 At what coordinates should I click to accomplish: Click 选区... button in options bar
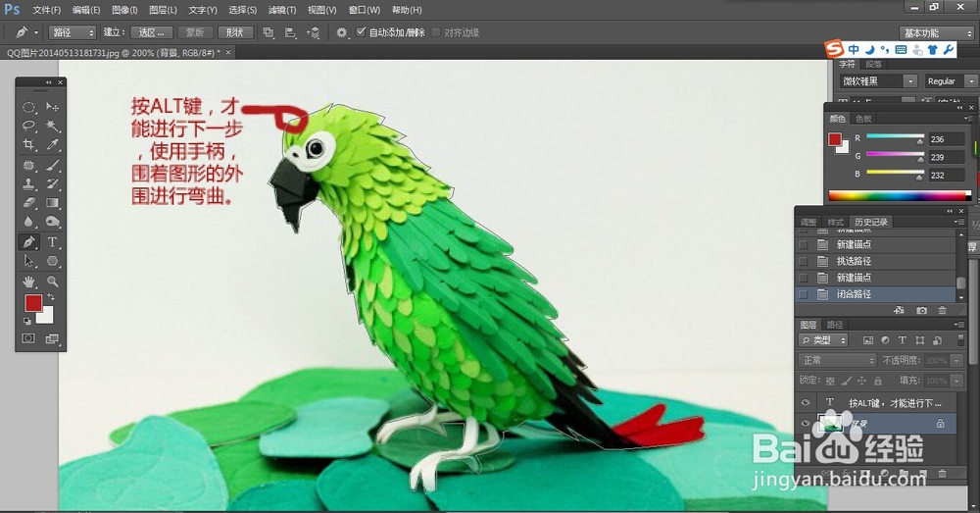(x=152, y=32)
